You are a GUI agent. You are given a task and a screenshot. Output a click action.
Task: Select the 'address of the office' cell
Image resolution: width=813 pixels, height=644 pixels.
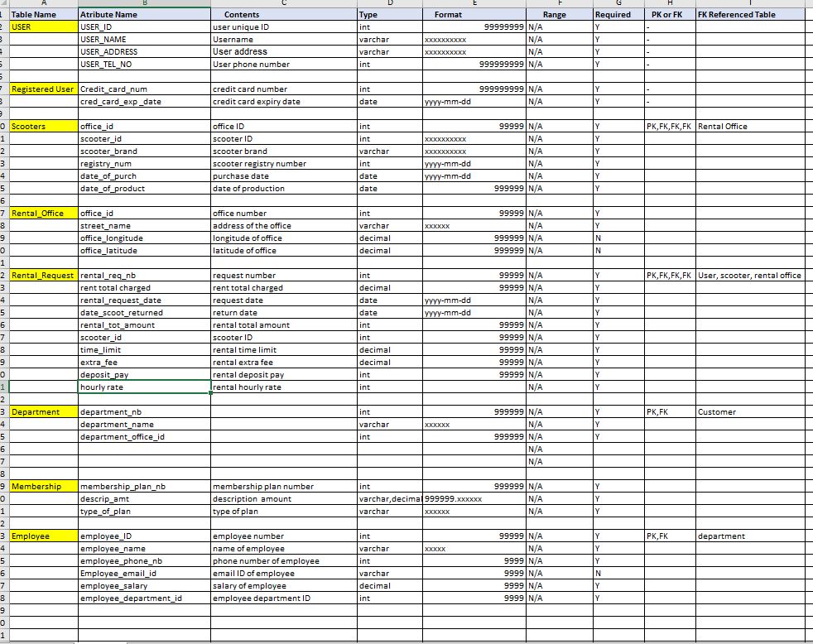(284, 225)
